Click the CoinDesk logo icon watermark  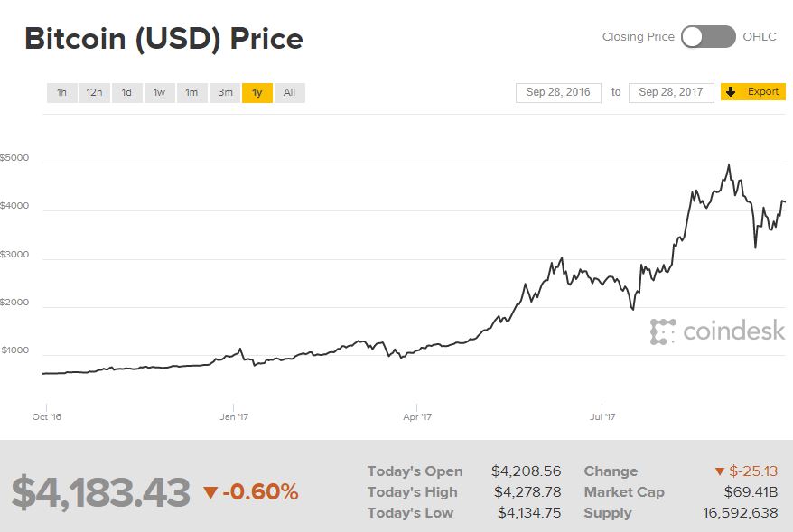point(663,331)
